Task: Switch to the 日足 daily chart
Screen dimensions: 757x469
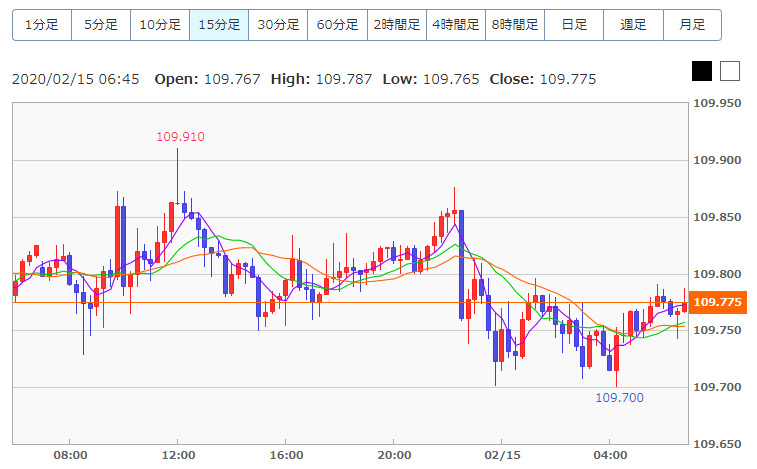Action: [x=574, y=25]
